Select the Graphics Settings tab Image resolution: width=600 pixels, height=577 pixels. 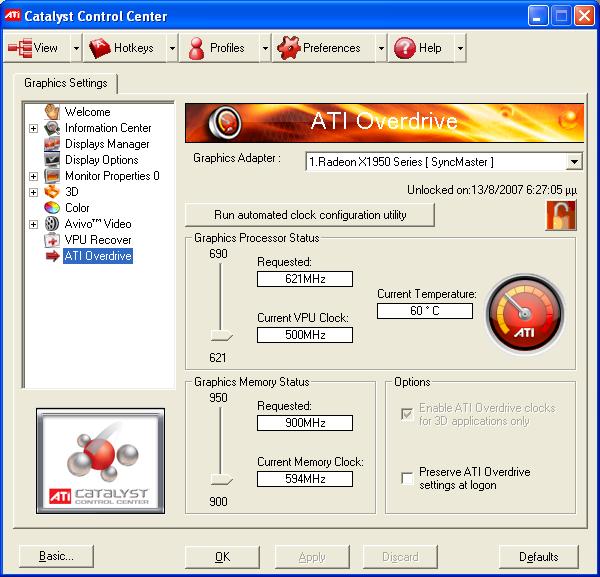[x=66, y=83]
